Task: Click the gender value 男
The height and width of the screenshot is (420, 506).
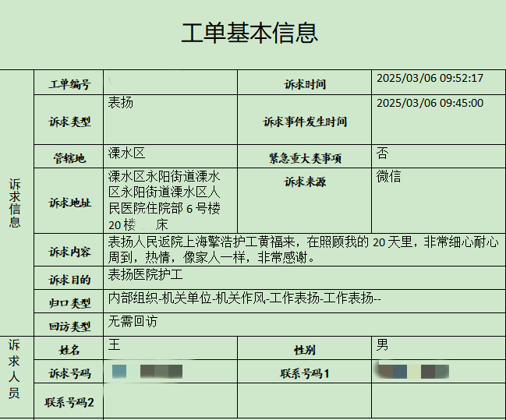Action: click(x=382, y=345)
